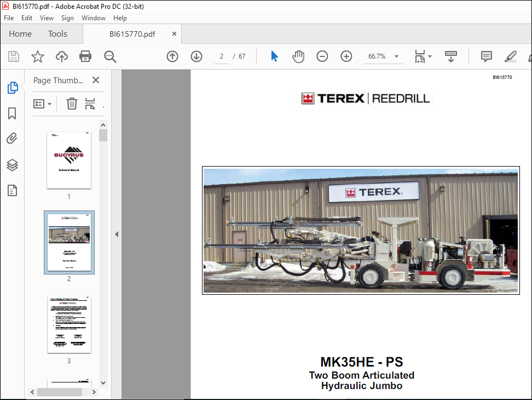The height and width of the screenshot is (400, 532).
Task: Expand fit page options arrow
Action: (x=430, y=56)
